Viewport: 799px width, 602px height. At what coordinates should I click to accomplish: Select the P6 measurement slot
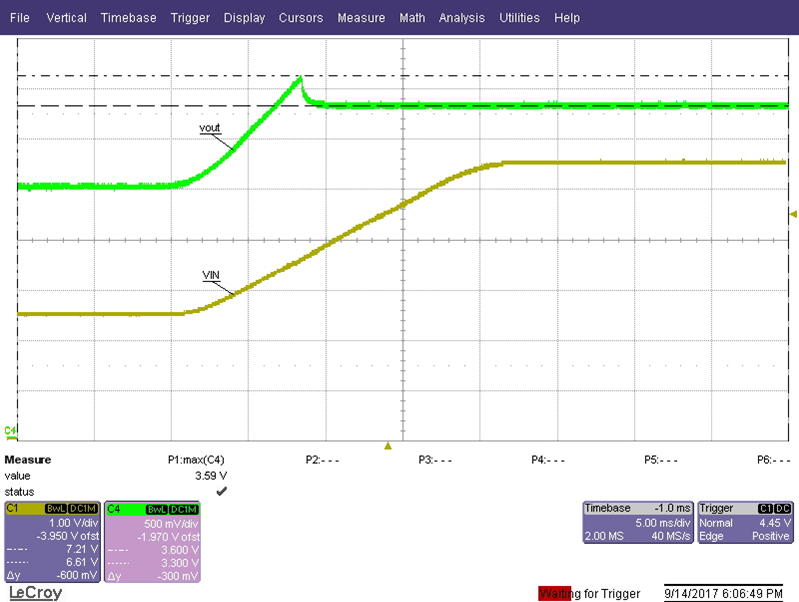pyautogui.click(x=774, y=460)
